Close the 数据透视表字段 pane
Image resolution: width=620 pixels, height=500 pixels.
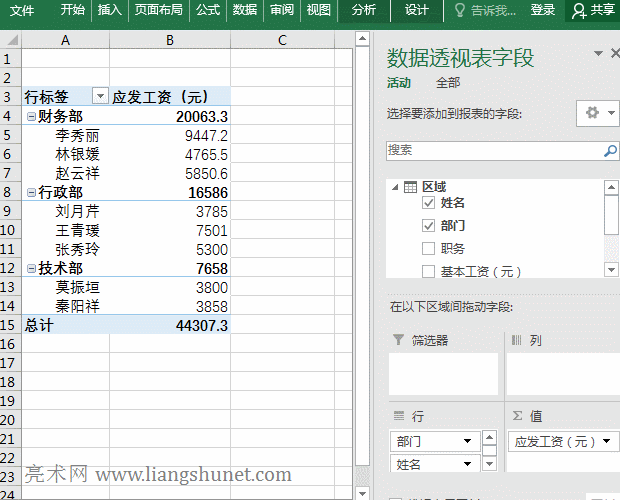pyautogui.click(x=615, y=53)
